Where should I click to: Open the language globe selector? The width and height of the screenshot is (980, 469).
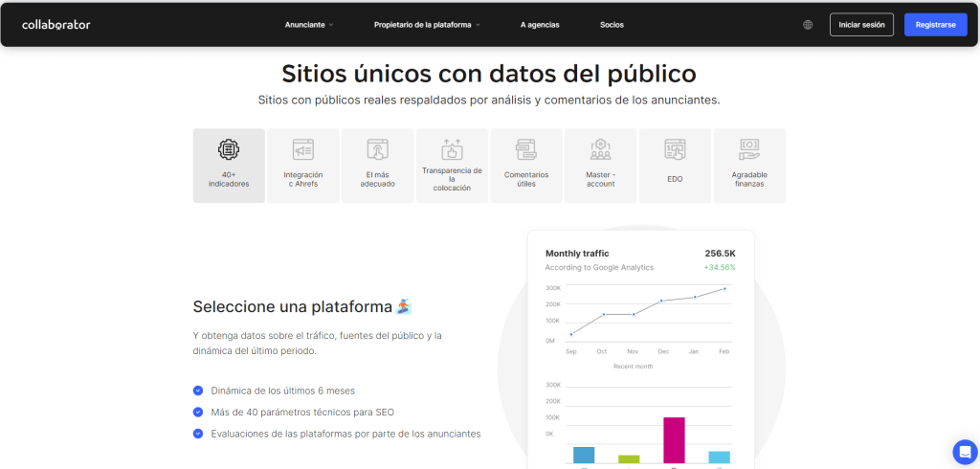(x=808, y=25)
